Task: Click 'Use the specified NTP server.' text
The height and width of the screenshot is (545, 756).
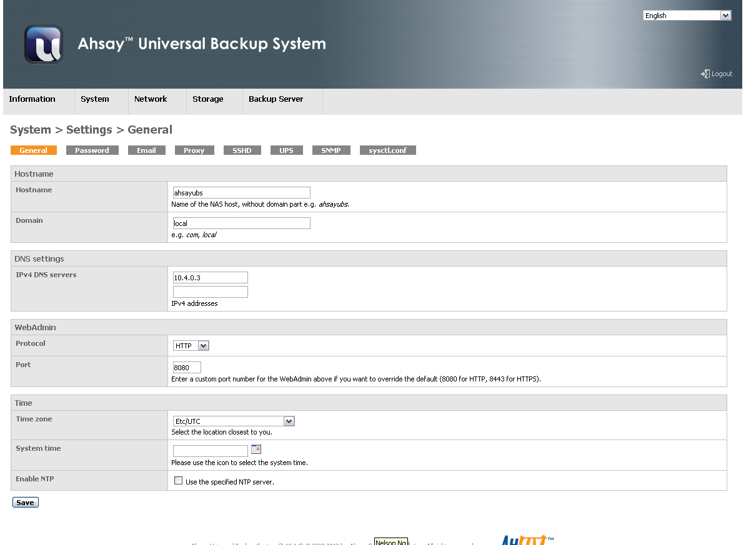Action: tap(230, 482)
